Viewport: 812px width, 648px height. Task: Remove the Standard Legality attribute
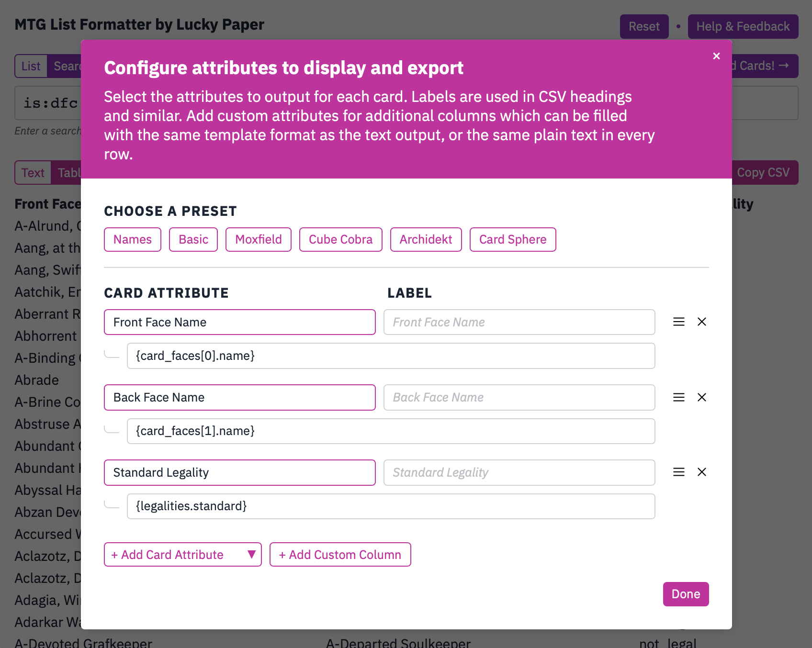click(702, 472)
